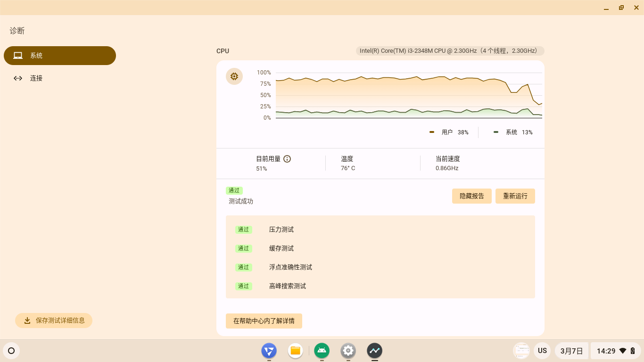The width and height of the screenshot is (644, 362).
Task: Open the calendar via 3月7日 date
Action: (x=571, y=351)
